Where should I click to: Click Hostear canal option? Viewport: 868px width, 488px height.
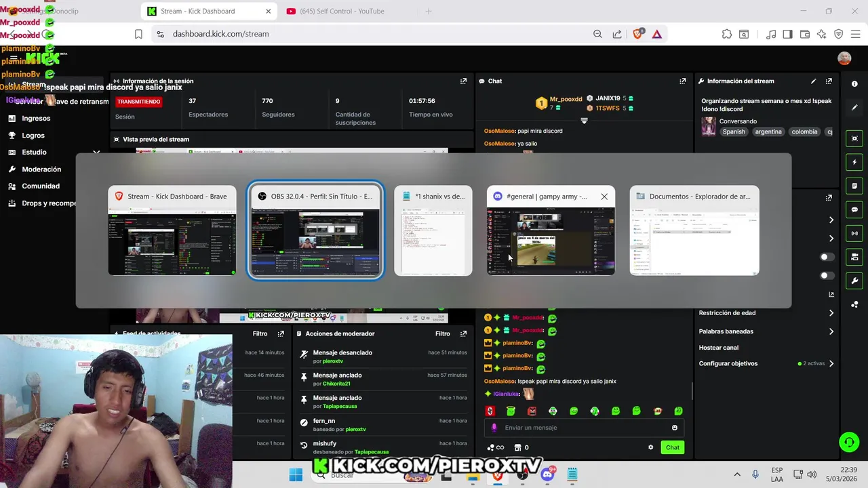click(x=719, y=348)
